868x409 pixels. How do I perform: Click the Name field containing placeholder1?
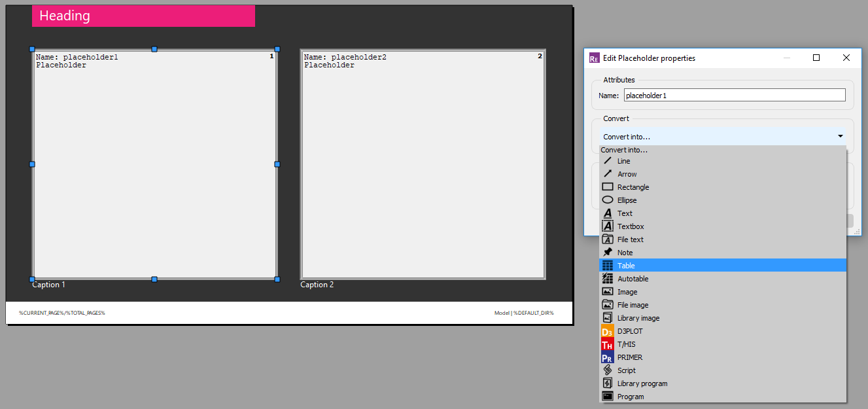[x=735, y=96]
